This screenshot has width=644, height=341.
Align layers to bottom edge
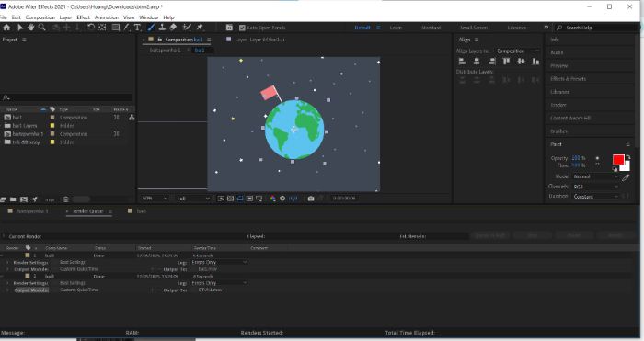(535, 62)
